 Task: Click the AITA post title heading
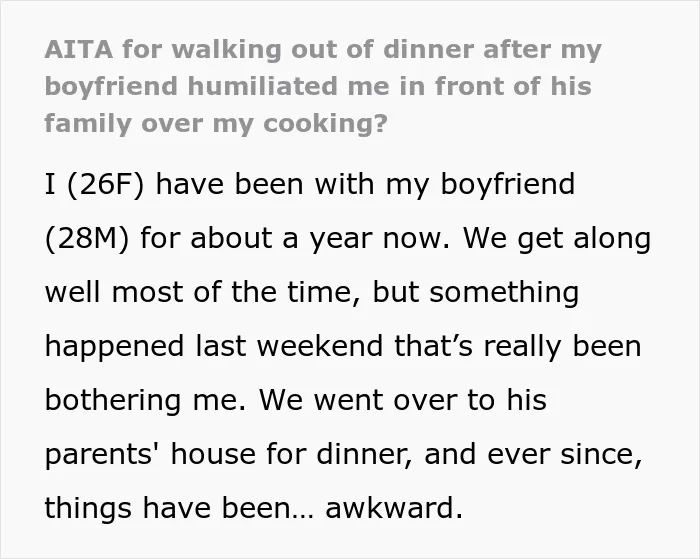coord(323,86)
